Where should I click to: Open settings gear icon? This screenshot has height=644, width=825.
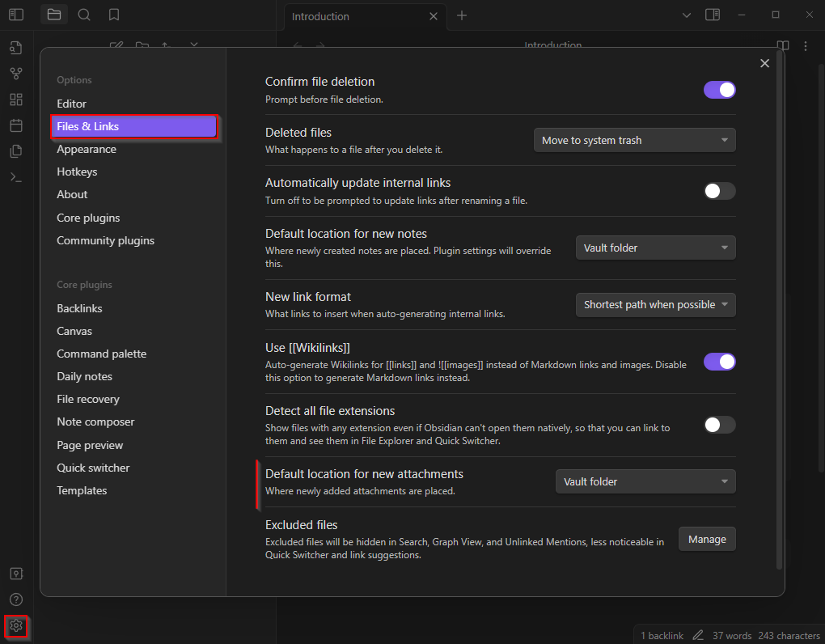coord(16,625)
